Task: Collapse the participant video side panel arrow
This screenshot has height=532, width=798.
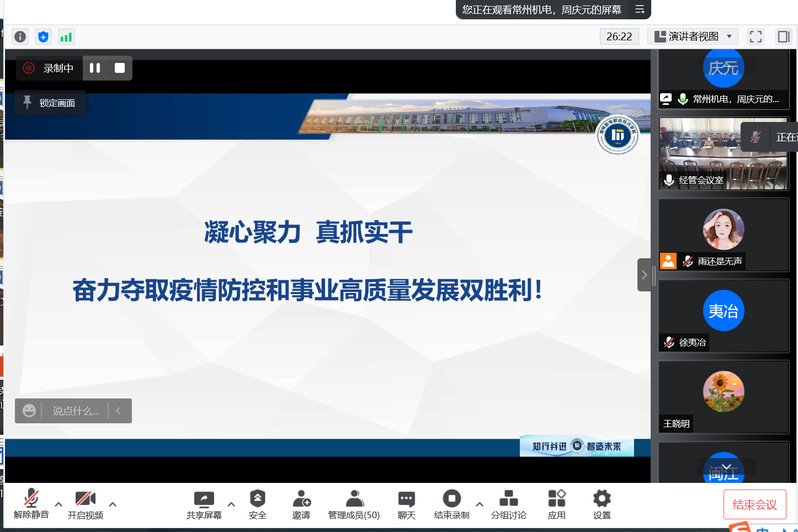Action: (x=645, y=275)
